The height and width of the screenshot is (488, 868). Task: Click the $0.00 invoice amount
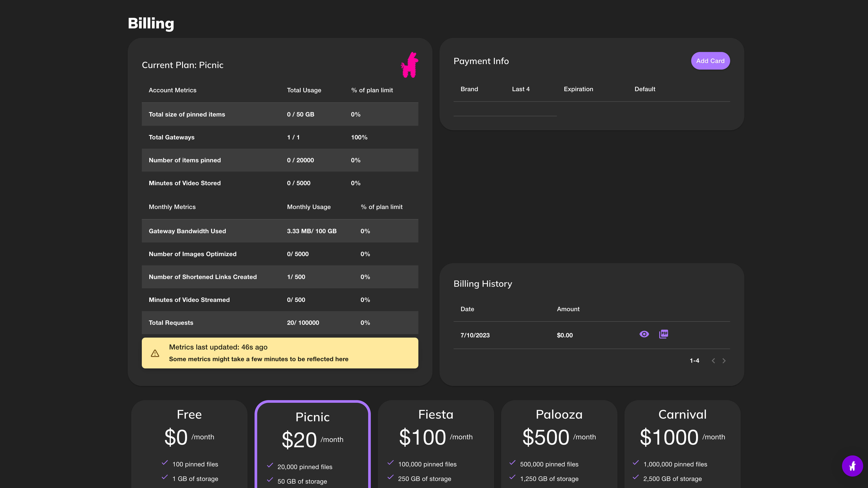point(564,335)
